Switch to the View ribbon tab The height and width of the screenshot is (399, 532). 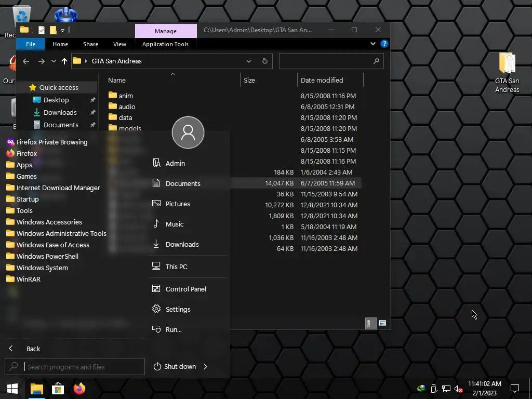[x=120, y=44]
